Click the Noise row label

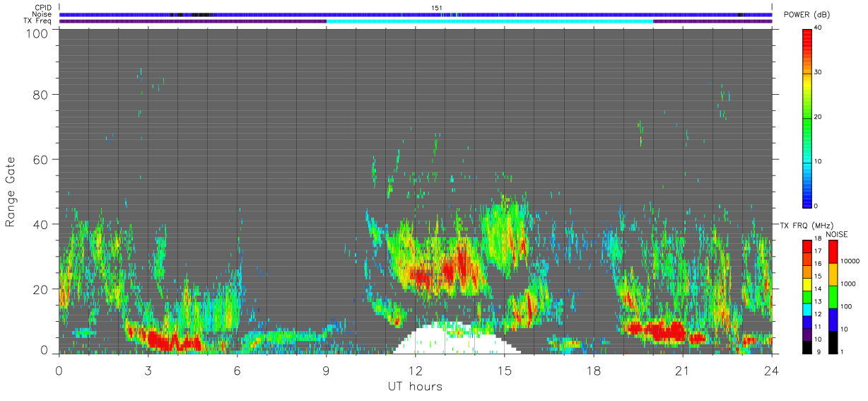coord(41,14)
